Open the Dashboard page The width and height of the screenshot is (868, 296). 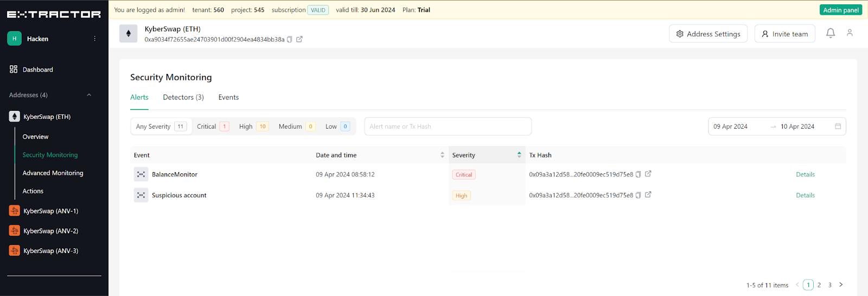click(x=38, y=70)
